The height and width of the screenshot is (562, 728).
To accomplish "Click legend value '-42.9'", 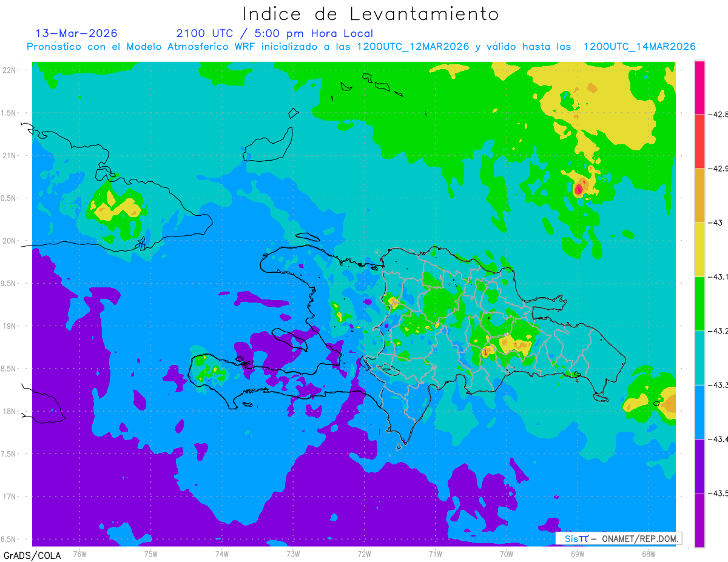I will pos(718,168).
